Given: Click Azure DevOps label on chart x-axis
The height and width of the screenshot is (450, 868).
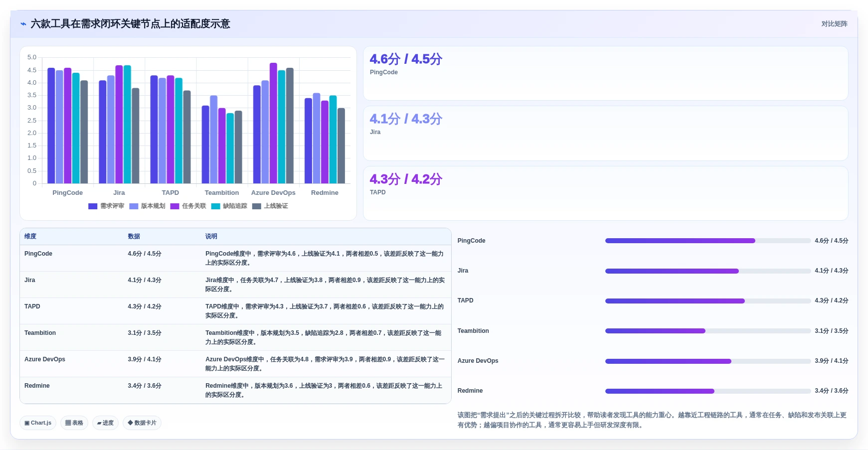Looking at the screenshot, I should pos(273,193).
